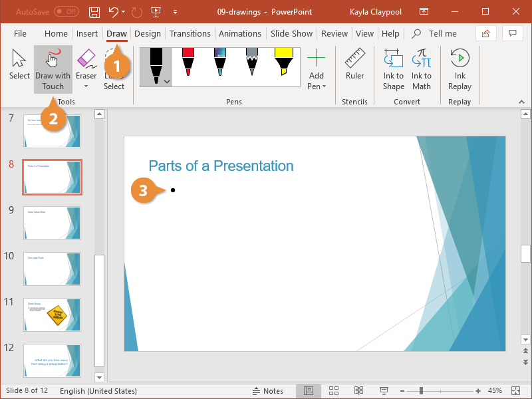
Task: Select slide 7 thumbnail
Action: point(52,131)
